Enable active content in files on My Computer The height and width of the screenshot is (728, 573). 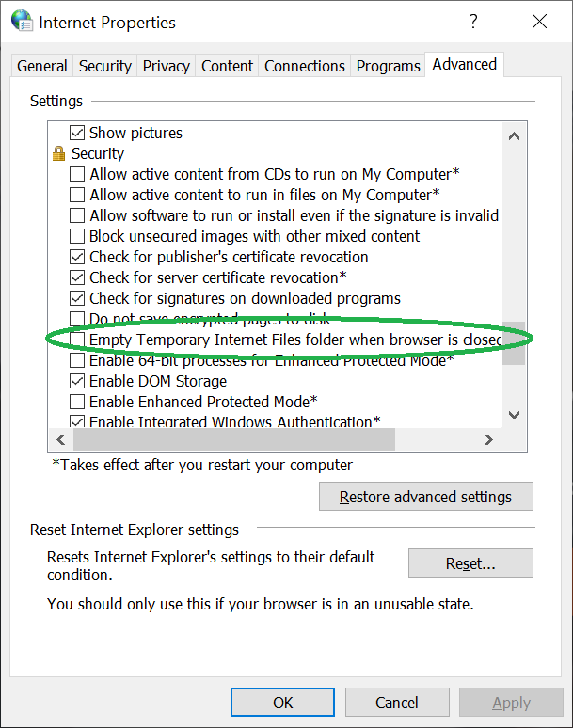point(77,195)
